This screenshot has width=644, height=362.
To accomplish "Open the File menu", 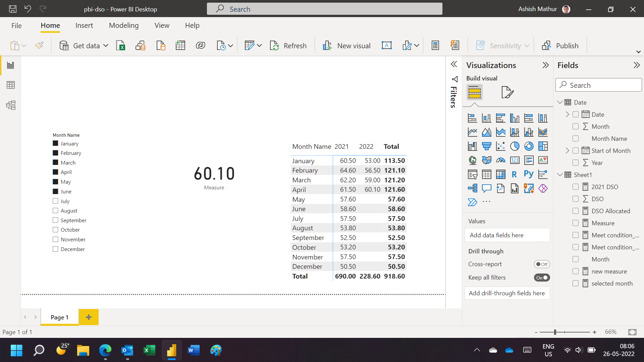I will pos(16,25).
